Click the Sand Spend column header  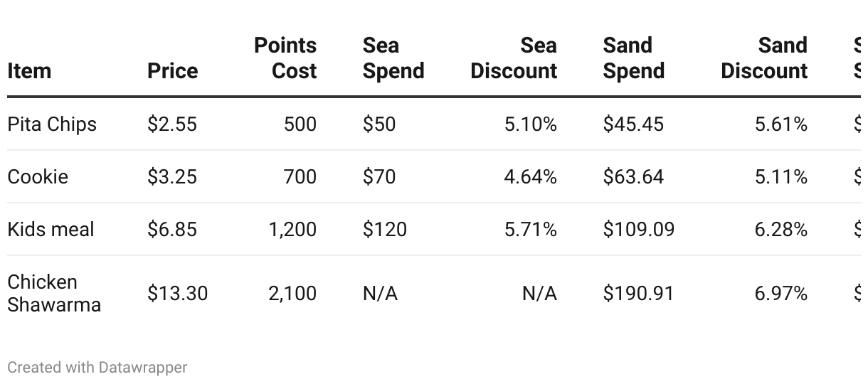point(633,58)
